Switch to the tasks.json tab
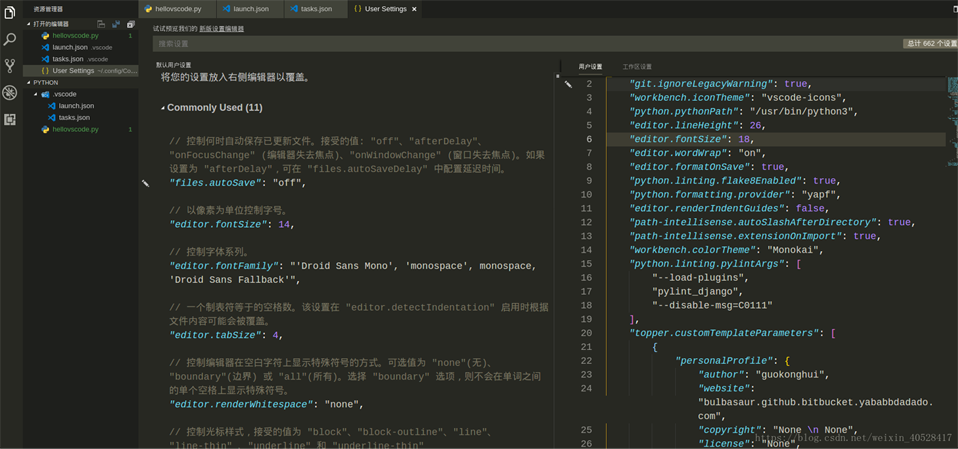 [315, 9]
